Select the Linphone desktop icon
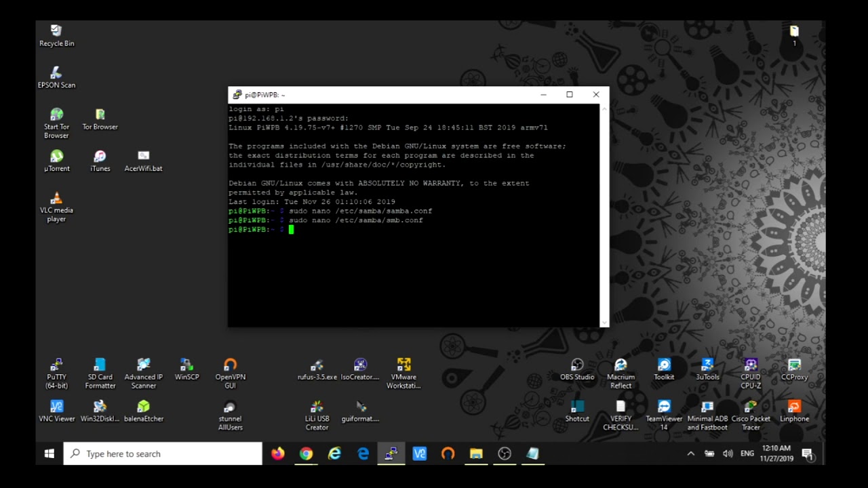 pyautogui.click(x=794, y=411)
